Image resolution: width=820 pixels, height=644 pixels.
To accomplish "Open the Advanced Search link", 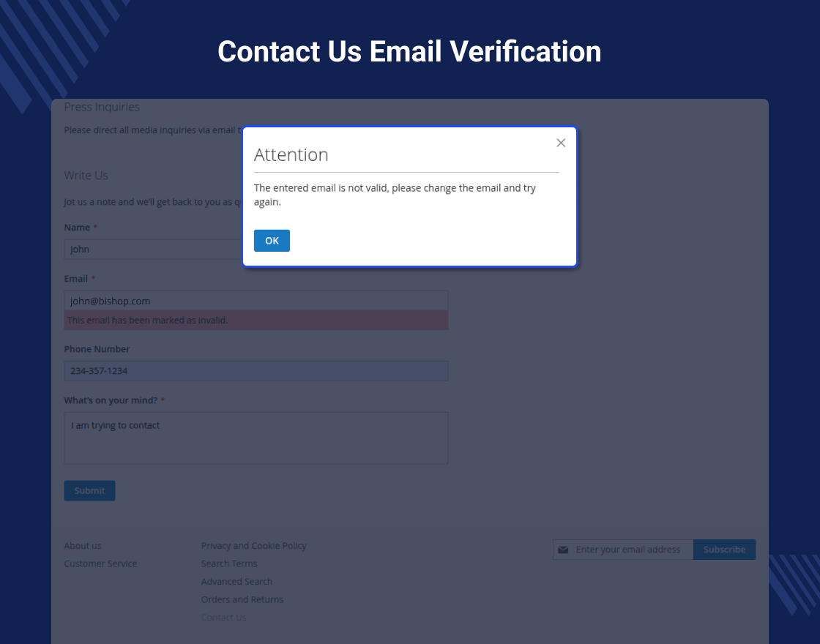I will click(x=236, y=582).
